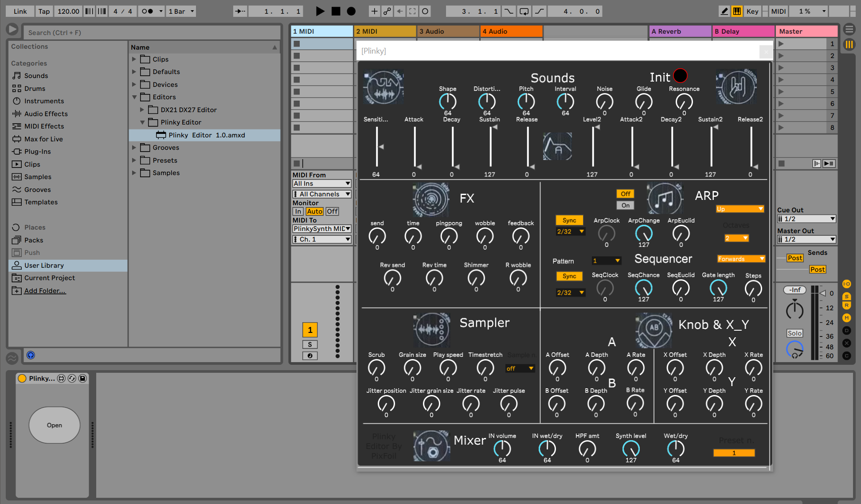Viewport: 861px width, 504px height.
Task: Open the ARP mode Up dropdown
Action: (740, 209)
